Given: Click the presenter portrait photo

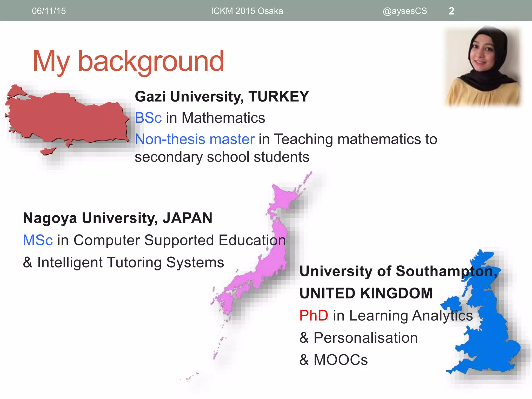Looking at the screenshot, I should [483, 66].
